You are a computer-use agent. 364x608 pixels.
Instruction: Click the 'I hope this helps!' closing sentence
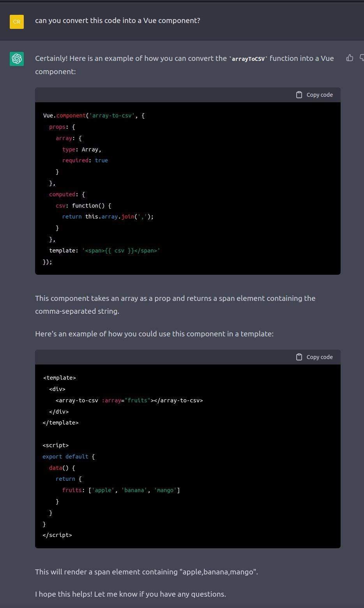click(130, 594)
